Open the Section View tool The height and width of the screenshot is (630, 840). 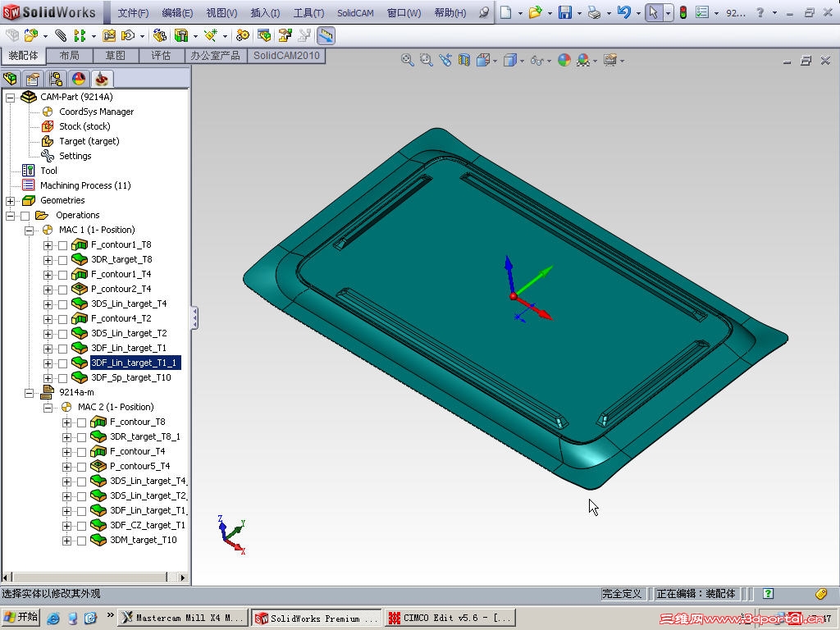pos(463,60)
